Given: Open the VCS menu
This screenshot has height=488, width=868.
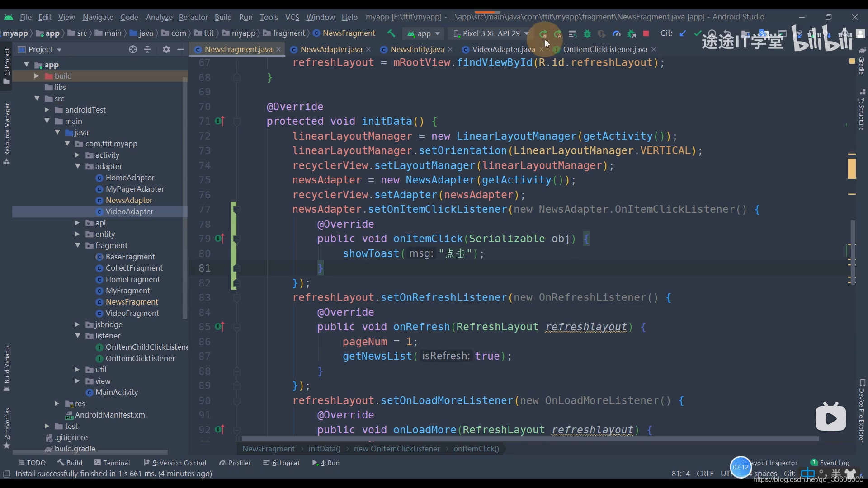Looking at the screenshot, I should coord(292,17).
